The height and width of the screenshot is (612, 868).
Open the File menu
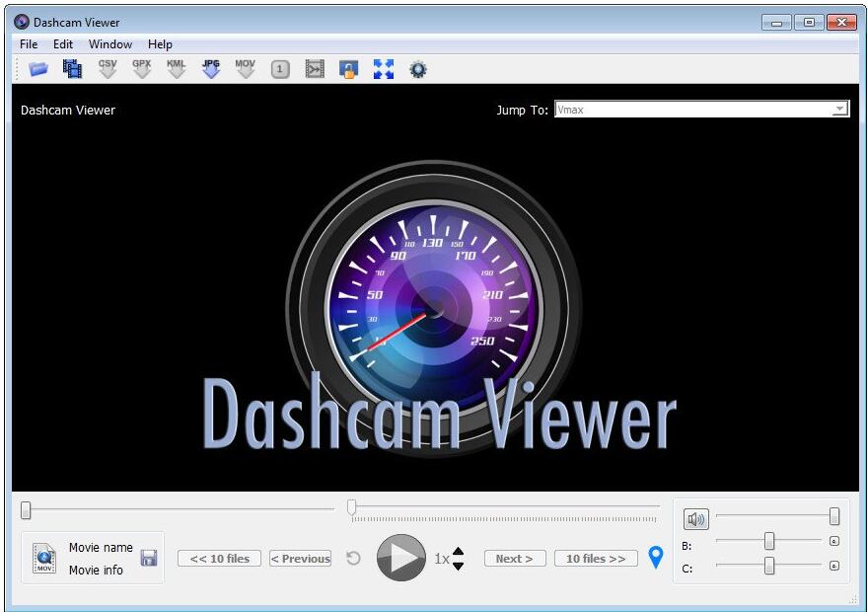[x=29, y=44]
